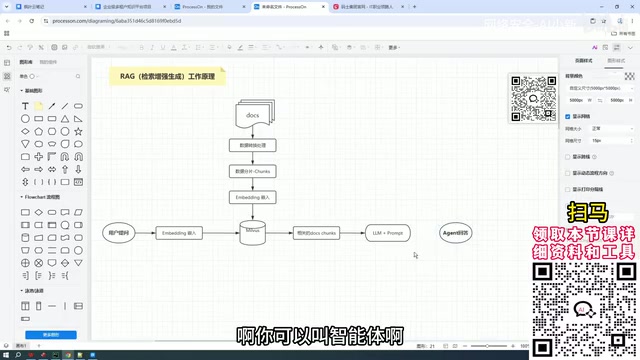640x360 pixels.
Task: Switch to the third browser tab ProcessOn
Action: [208, 7]
